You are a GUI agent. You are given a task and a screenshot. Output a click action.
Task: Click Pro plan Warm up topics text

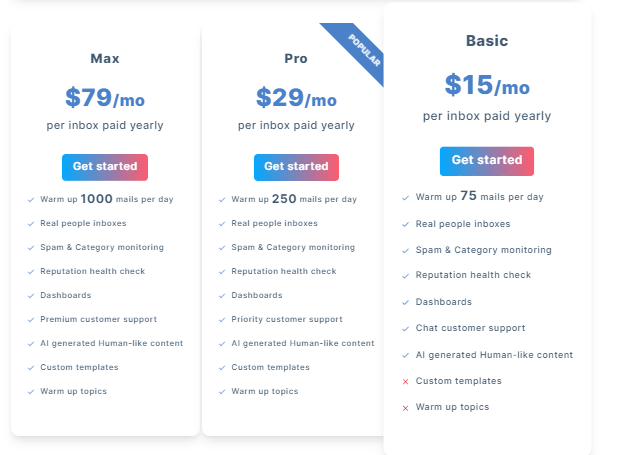point(265,391)
